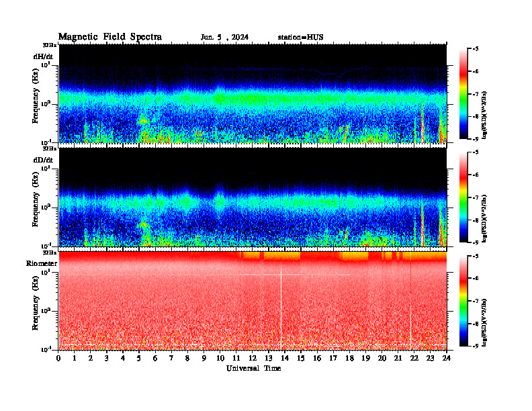This screenshot has height=411, width=532.
Task: Click hour 22 on the time axis
Action: [x=414, y=358]
